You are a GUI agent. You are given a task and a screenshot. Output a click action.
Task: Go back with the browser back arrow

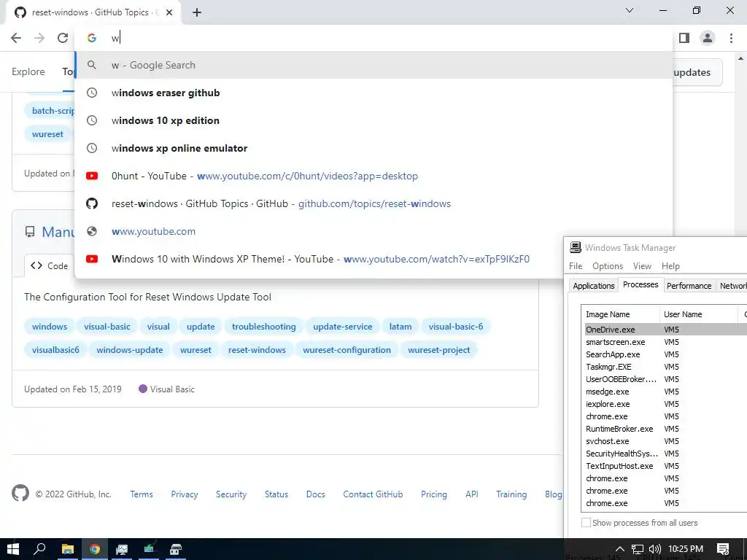pyautogui.click(x=16, y=38)
